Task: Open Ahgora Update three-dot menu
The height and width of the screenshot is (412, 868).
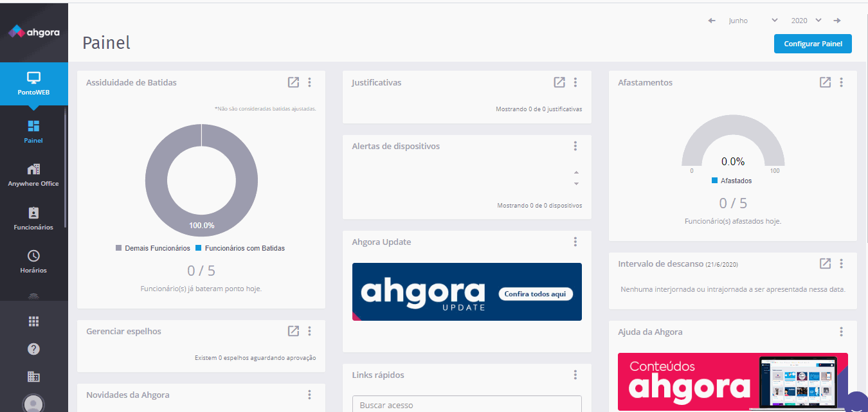Action: (575, 242)
